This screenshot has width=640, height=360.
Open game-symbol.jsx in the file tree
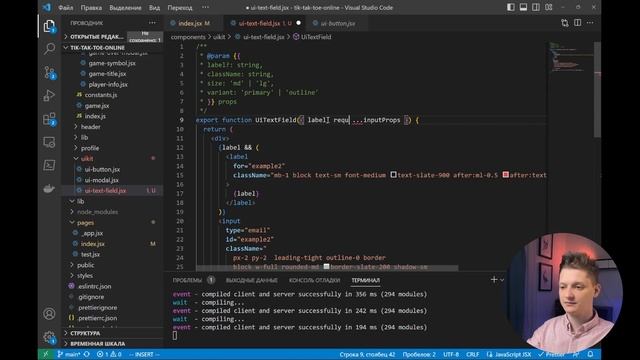click(112, 63)
